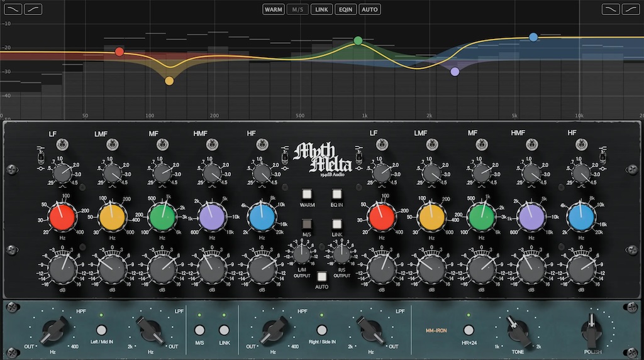Toggle the AUTO button in the graph header
This screenshot has height=360, width=644.
coord(370,9)
